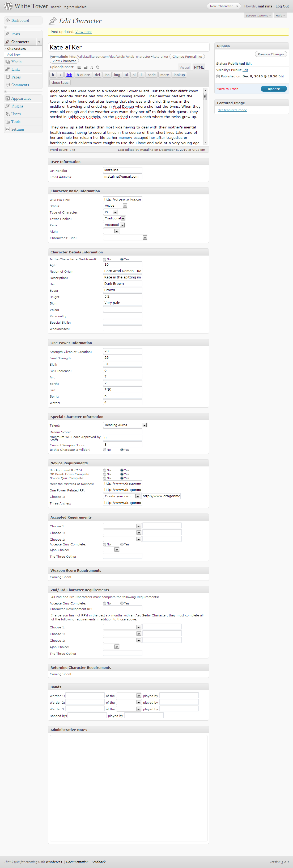
Task: Click the WordPress logo icon
Action: pyautogui.click(x=8, y=6)
